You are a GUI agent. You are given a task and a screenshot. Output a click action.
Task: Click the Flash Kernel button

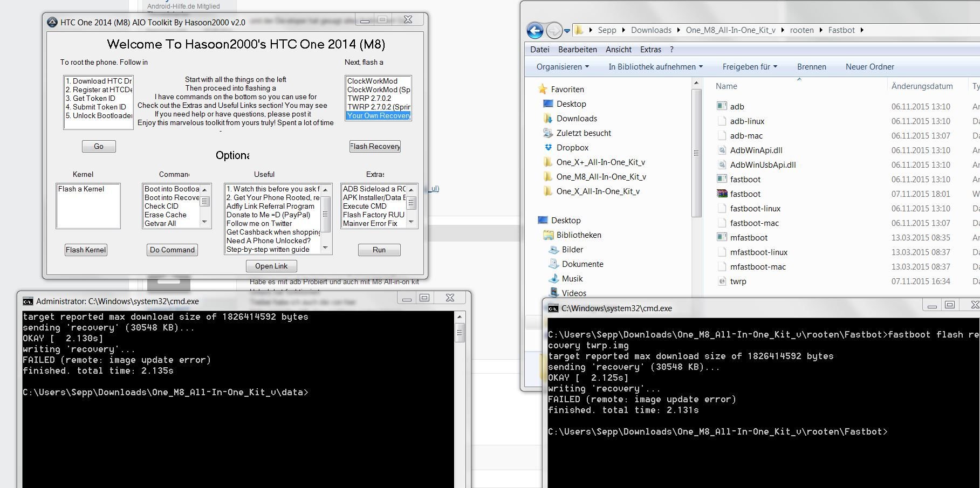point(86,250)
